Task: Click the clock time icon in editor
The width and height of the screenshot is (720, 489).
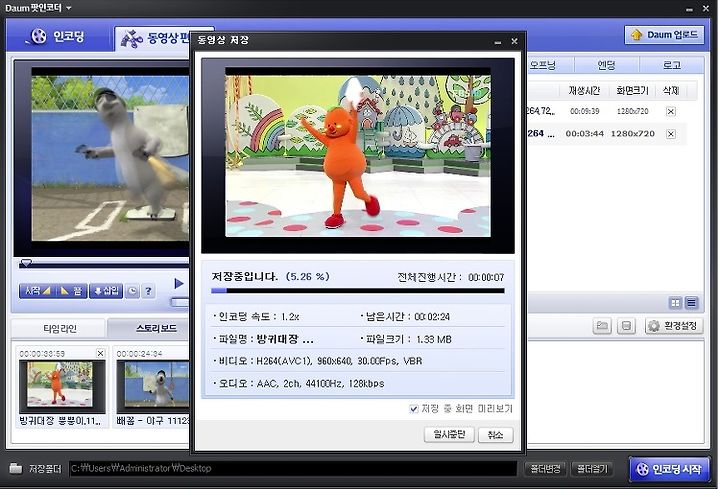Action: click(x=132, y=291)
